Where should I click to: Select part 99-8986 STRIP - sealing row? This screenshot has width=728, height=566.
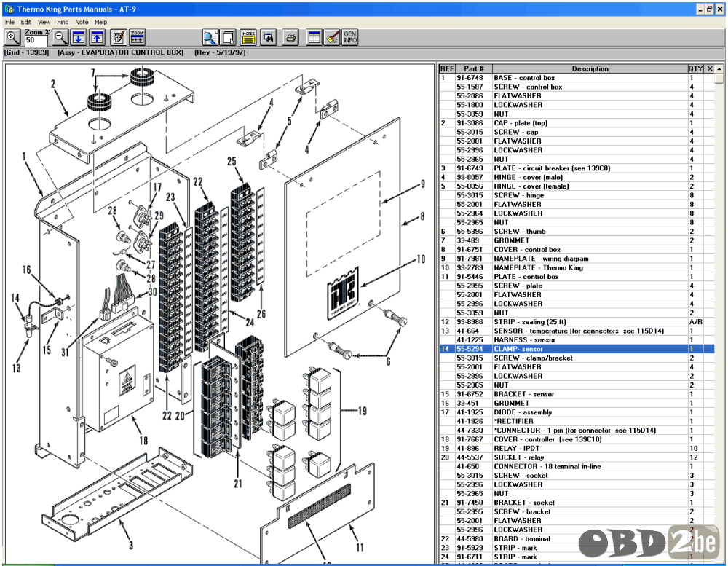pos(577,321)
